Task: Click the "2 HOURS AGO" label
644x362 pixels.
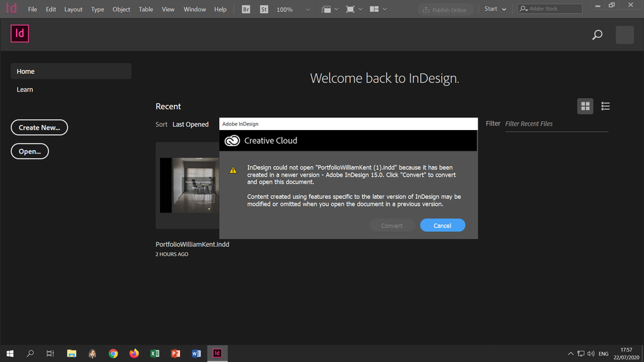Action: click(x=171, y=254)
